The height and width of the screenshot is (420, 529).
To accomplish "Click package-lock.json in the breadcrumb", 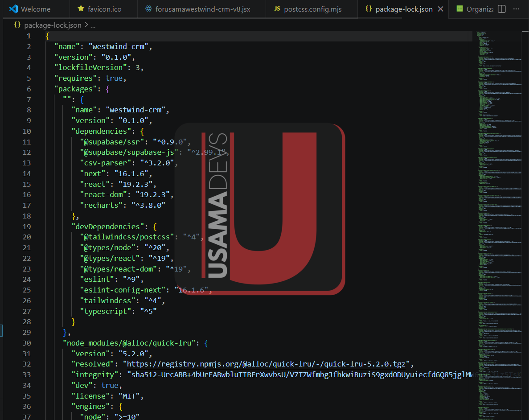I will (x=53, y=25).
